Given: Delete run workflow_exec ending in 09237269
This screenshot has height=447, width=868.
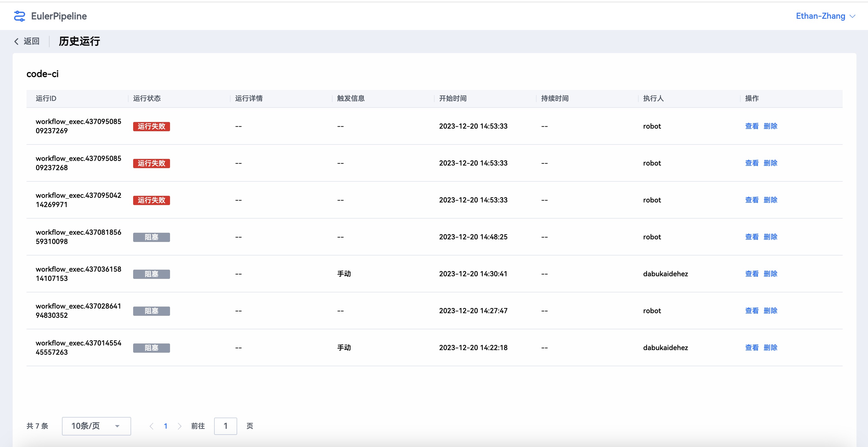Looking at the screenshot, I should coord(770,126).
